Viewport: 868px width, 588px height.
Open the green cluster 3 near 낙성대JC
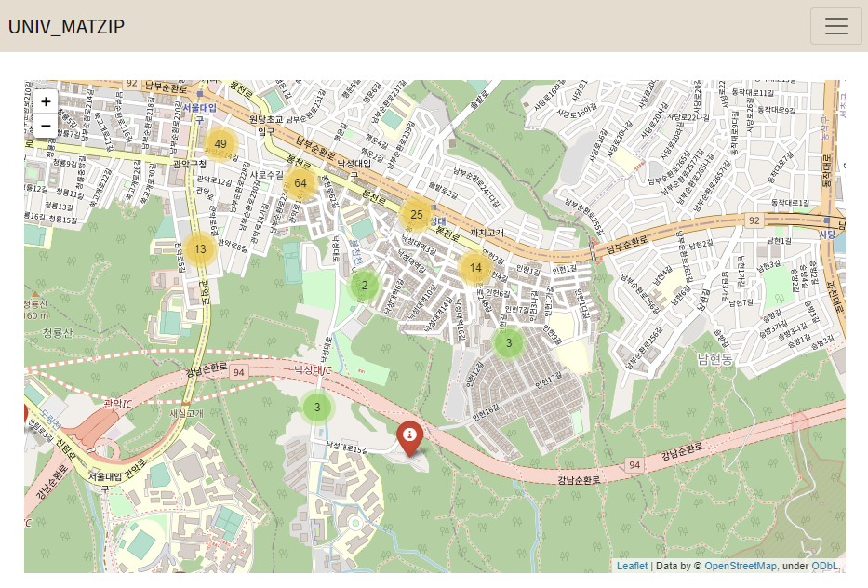[x=317, y=407]
